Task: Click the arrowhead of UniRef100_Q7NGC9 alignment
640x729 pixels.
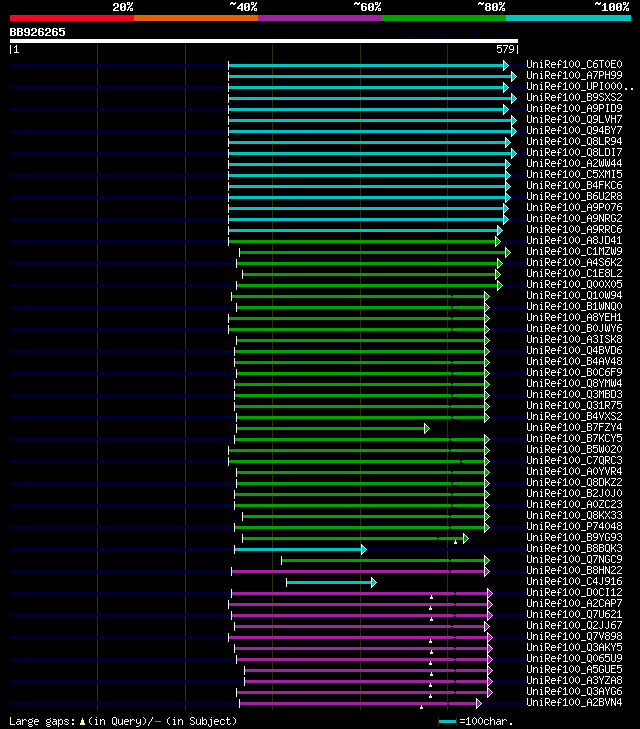Action: coord(487,560)
